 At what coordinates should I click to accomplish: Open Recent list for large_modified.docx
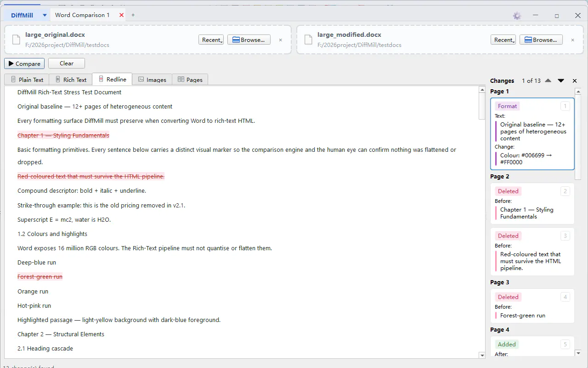pyautogui.click(x=503, y=40)
